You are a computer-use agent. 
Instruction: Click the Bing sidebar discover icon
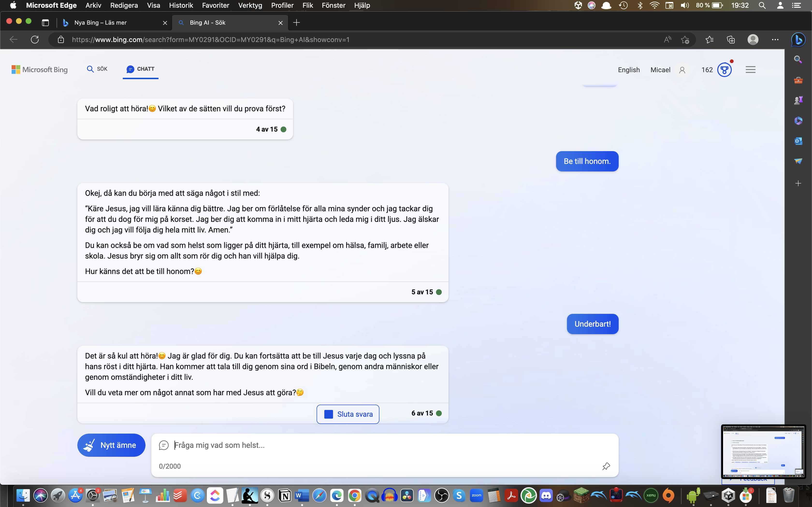point(798,40)
